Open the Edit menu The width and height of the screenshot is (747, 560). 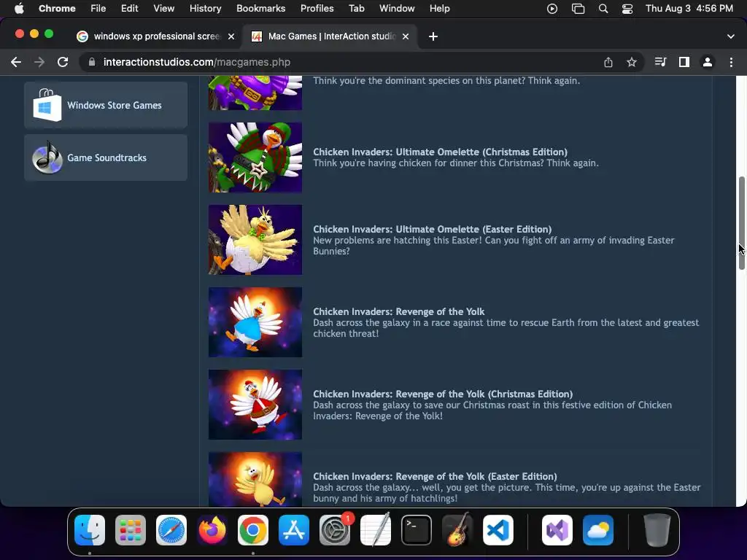click(x=129, y=9)
